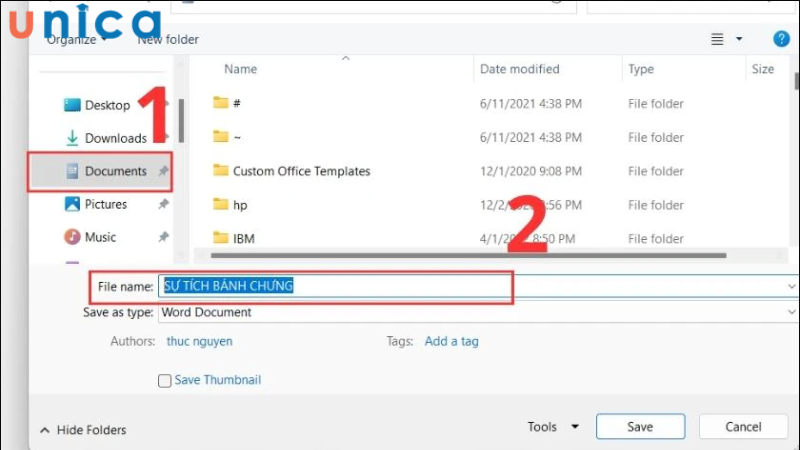800x450 pixels.
Task: Expand the view options dropdown arrow
Action: (739, 39)
